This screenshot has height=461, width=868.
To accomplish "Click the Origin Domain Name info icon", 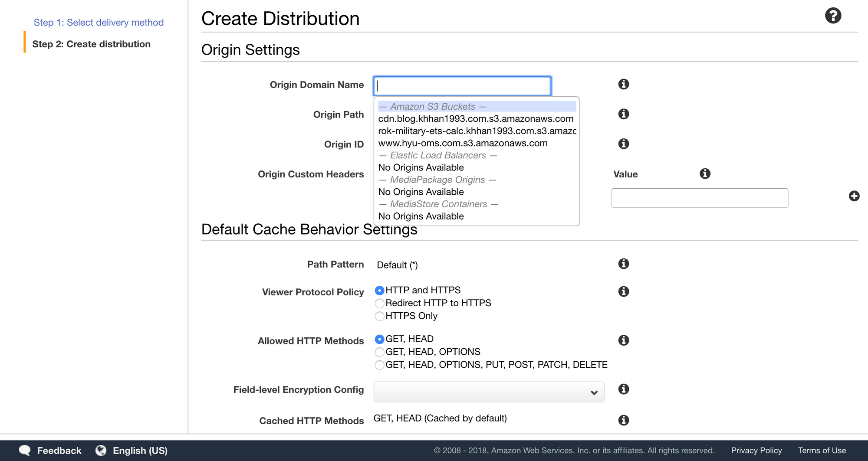I will click(624, 85).
